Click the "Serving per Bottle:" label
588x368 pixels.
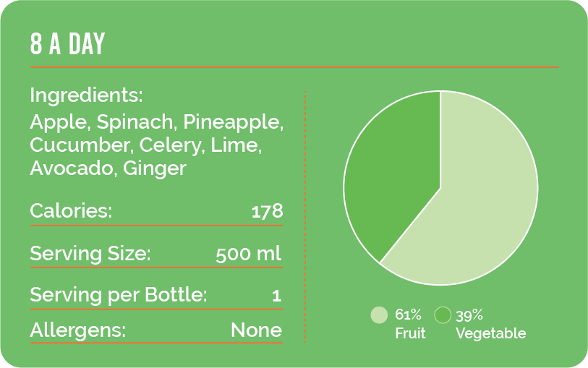coord(119,295)
